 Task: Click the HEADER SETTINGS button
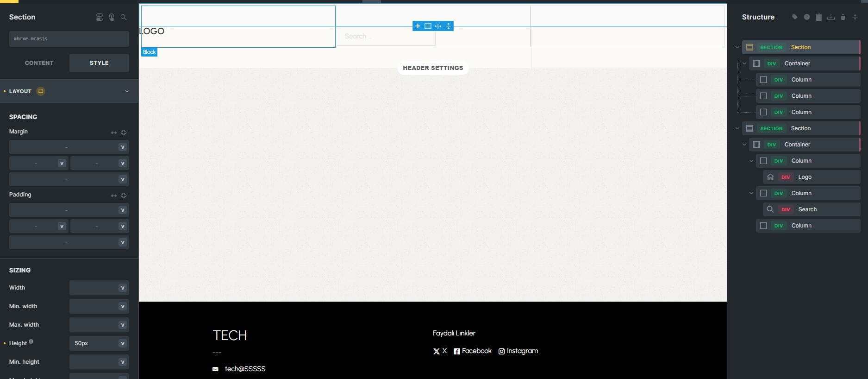[433, 68]
